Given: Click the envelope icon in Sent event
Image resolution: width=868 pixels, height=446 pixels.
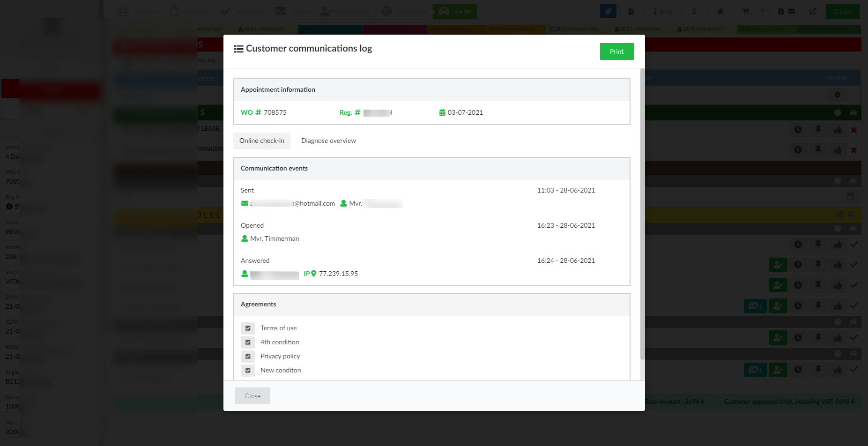Looking at the screenshot, I should coord(245,203).
